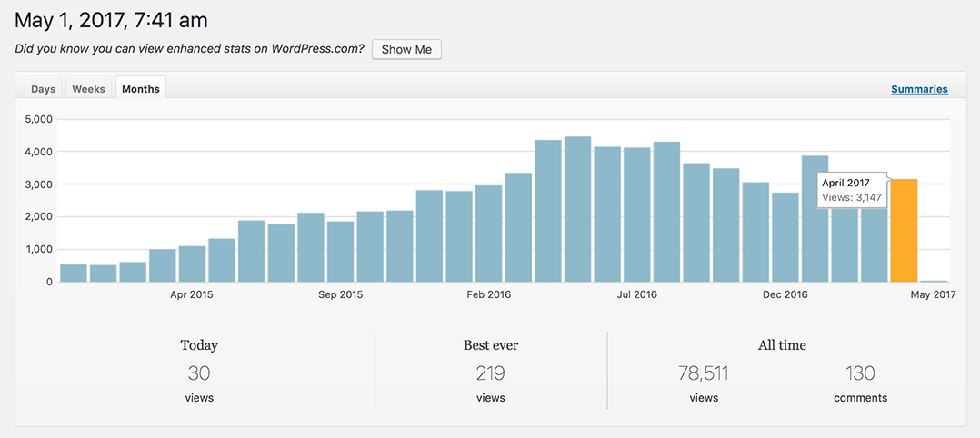Click the 219 views best-ever number
This screenshot has width=980, height=438.
pyautogui.click(x=491, y=373)
